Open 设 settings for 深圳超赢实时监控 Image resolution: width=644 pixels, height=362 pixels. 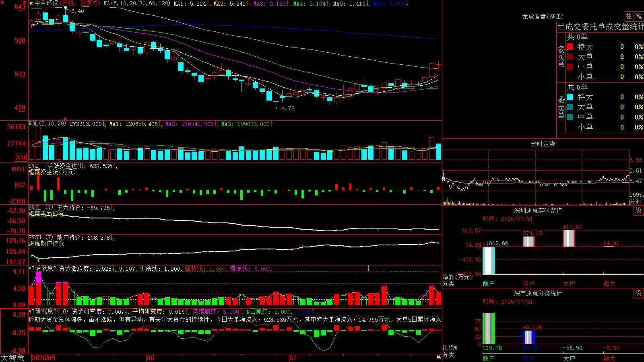pos(639,210)
